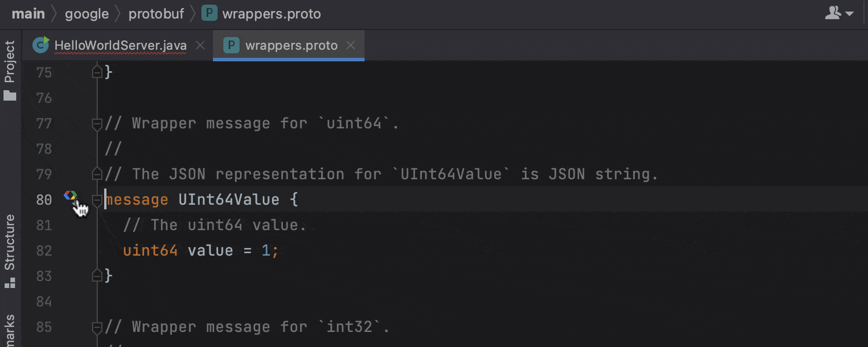Open the google folder via the breadcrumb
This screenshot has height=347, width=868.
87,13
